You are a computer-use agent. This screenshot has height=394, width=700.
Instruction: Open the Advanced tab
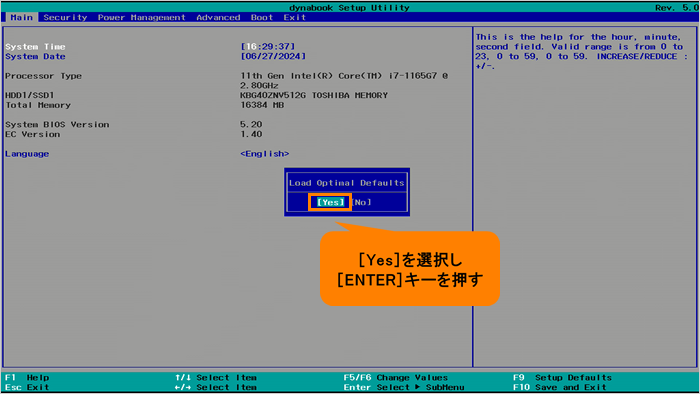[218, 17]
